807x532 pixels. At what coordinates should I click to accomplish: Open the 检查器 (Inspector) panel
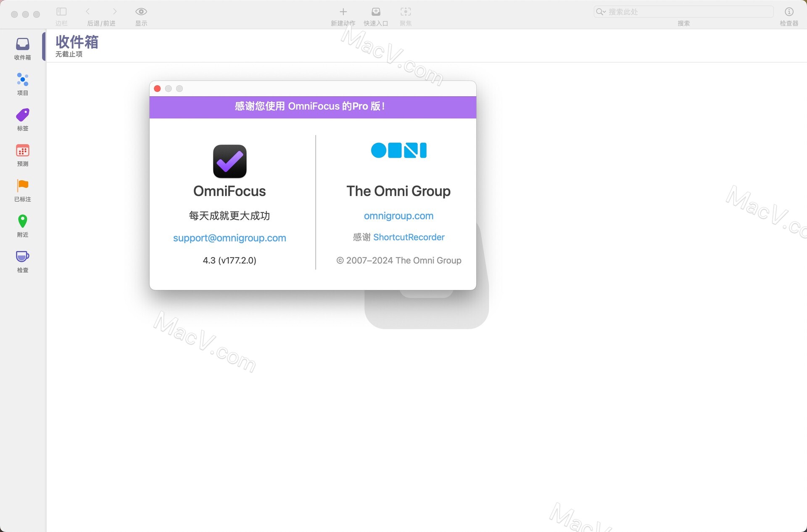pos(790,12)
